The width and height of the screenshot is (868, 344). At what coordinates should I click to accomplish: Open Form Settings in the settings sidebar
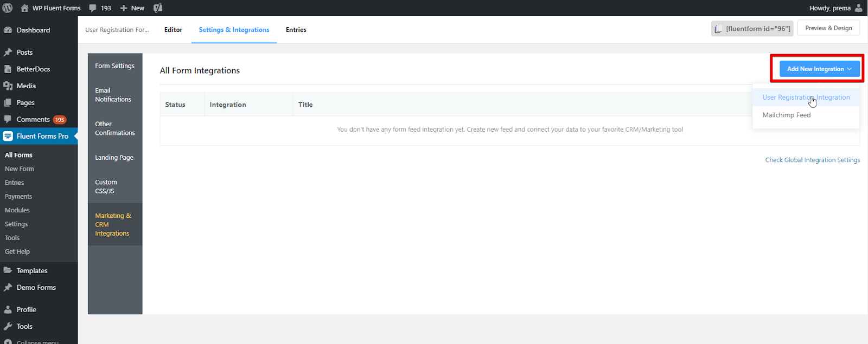115,66
